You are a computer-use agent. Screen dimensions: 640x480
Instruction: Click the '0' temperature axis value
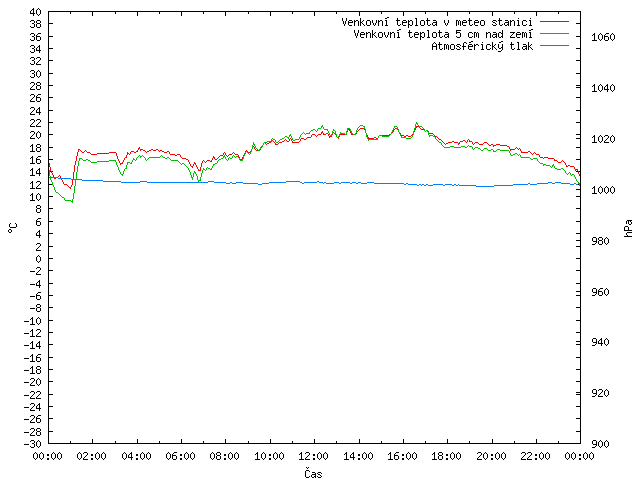(38, 259)
